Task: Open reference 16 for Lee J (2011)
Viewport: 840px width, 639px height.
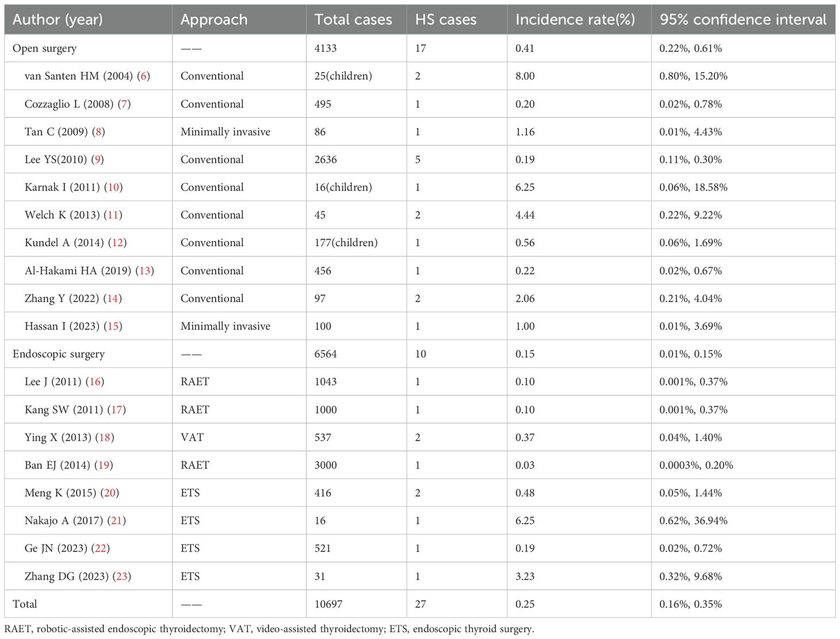Action: 95,382
